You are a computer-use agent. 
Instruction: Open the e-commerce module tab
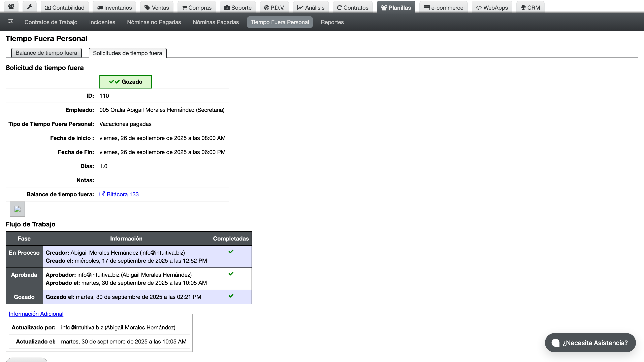click(443, 7)
